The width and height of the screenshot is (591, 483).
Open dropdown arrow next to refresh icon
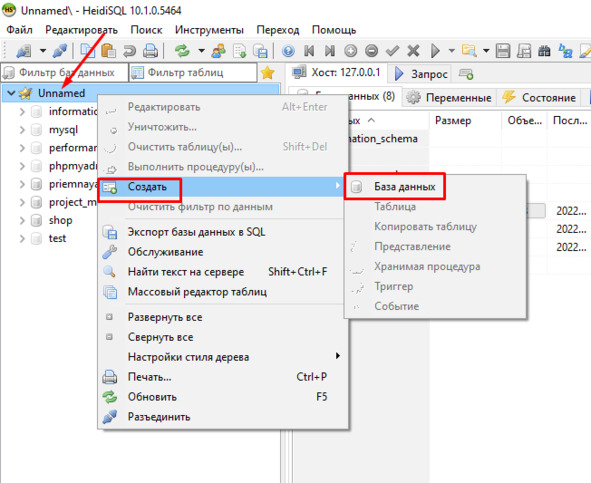pyautogui.click(x=202, y=51)
